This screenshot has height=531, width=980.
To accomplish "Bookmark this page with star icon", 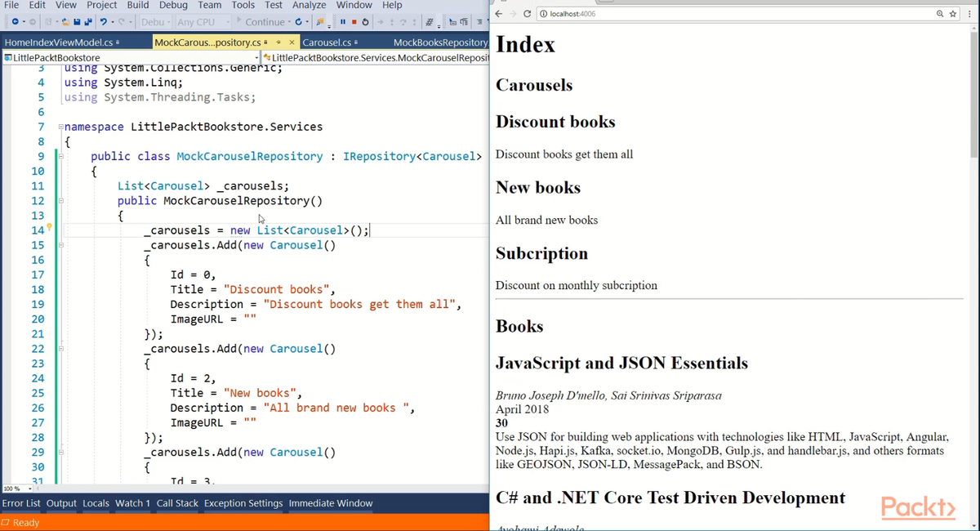I will [x=952, y=14].
